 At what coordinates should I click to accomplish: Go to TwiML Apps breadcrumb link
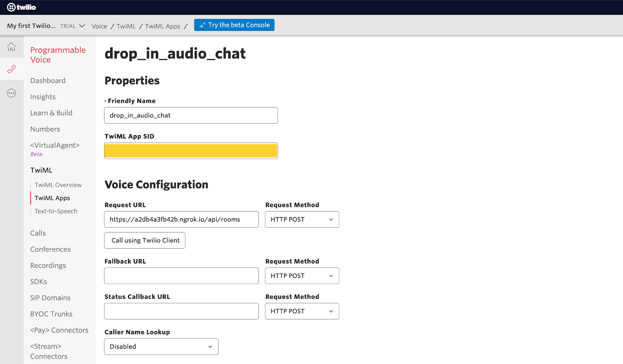(x=163, y=26)
